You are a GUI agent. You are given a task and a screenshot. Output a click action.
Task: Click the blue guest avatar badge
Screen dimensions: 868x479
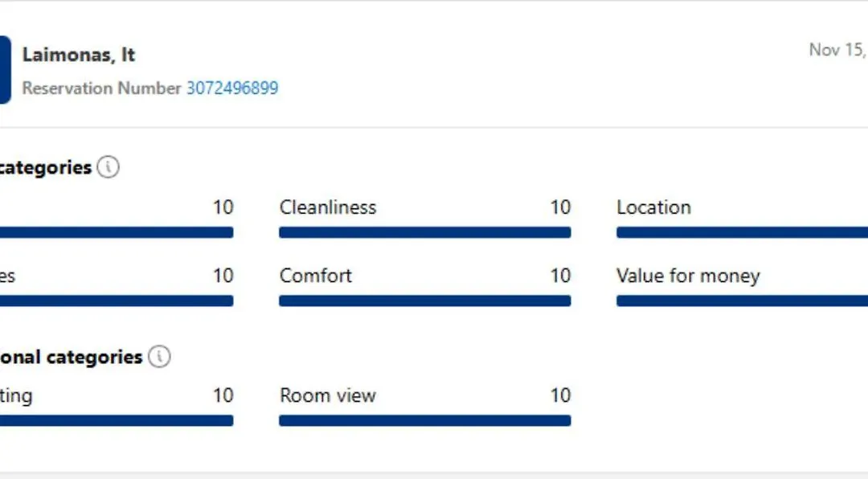pos(5,70)
